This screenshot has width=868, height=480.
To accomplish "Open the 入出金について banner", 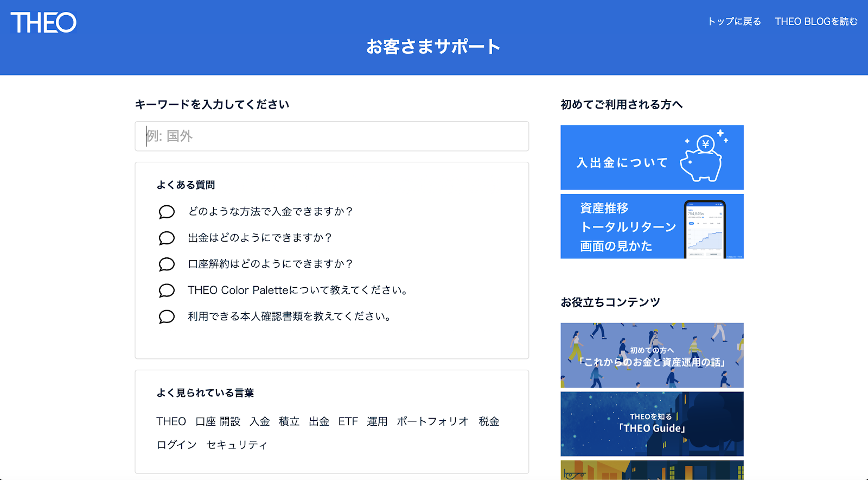I will click(x=652, y=157).
